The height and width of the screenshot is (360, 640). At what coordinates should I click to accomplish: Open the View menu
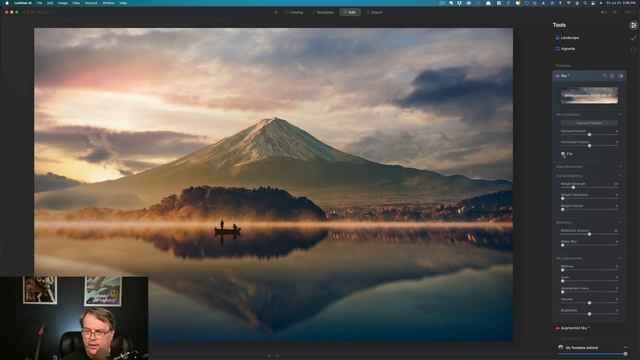click(76, 3)
